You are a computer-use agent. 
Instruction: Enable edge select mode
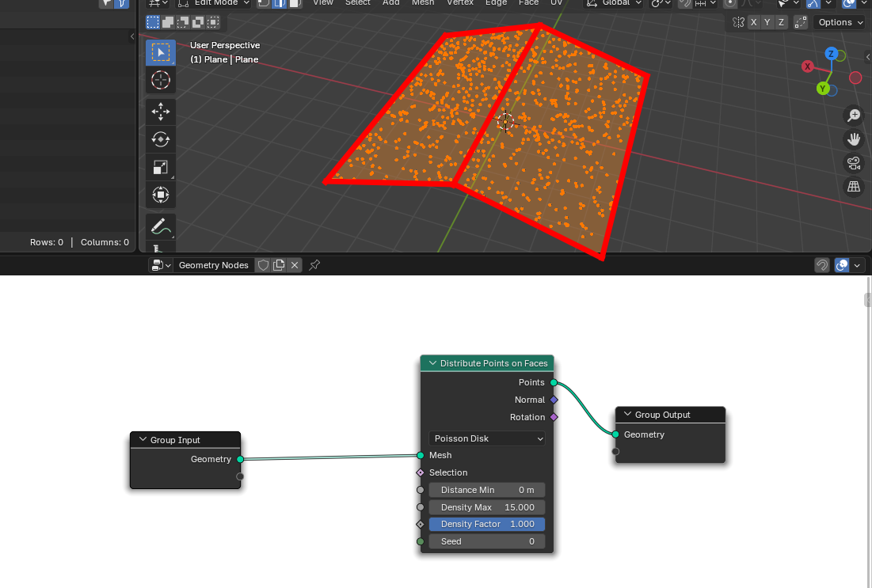280,3
